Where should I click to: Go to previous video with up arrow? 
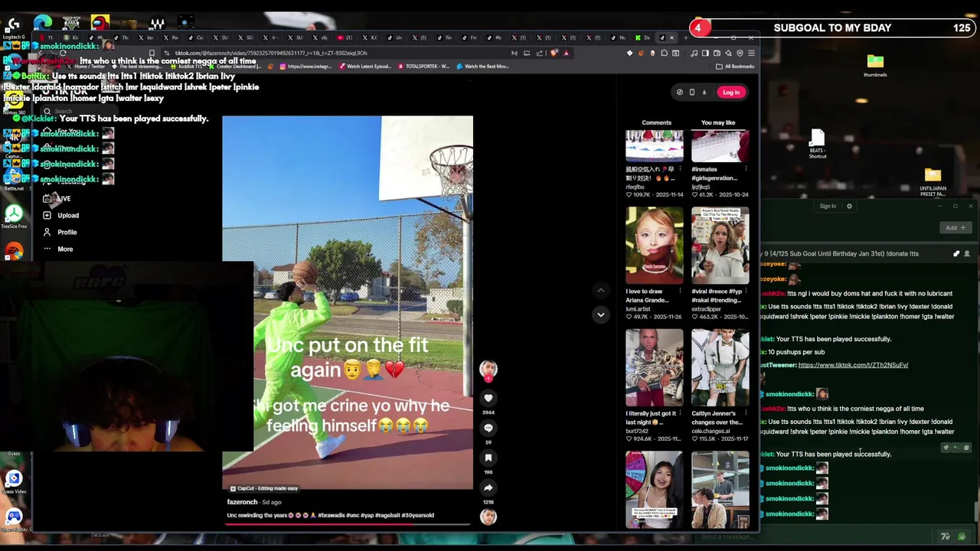(x=601, y=291)
